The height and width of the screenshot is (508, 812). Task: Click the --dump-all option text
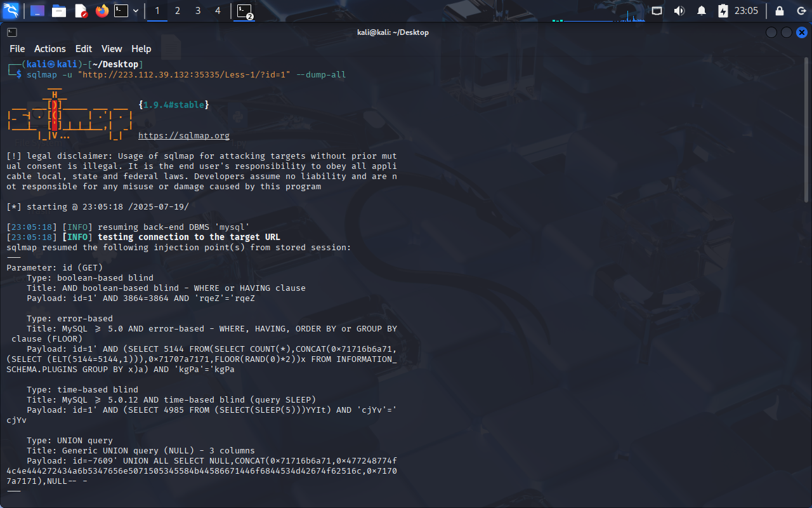click(x=321, y=75)
